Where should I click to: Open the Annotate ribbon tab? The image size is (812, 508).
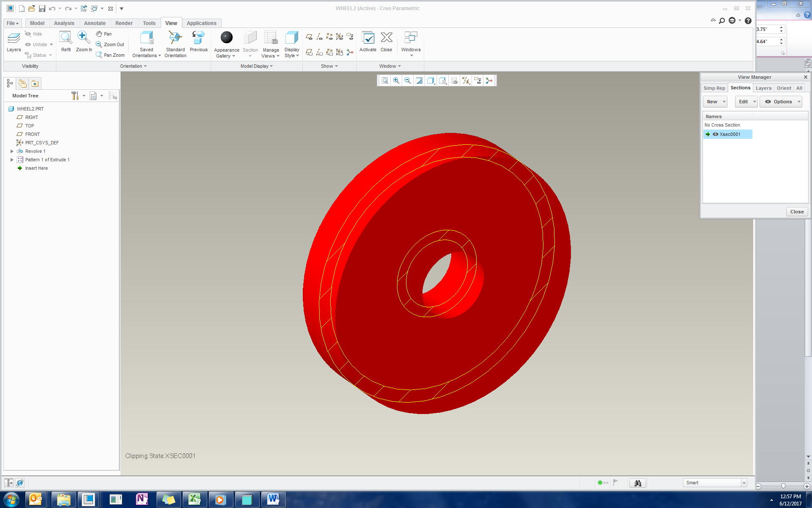[95, 23]
